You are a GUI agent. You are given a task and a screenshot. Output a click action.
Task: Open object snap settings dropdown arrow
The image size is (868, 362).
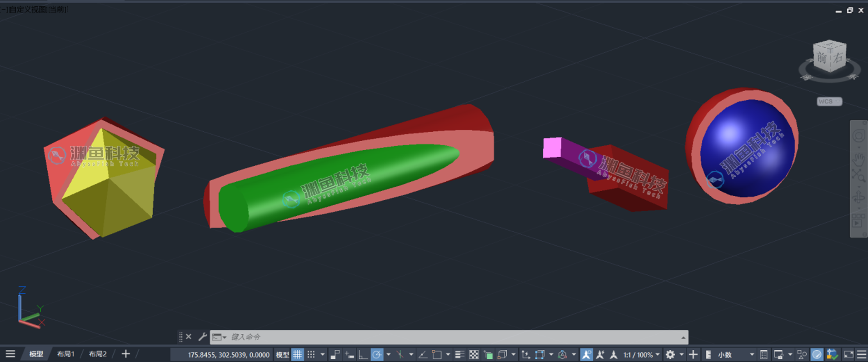coord(448,354)
